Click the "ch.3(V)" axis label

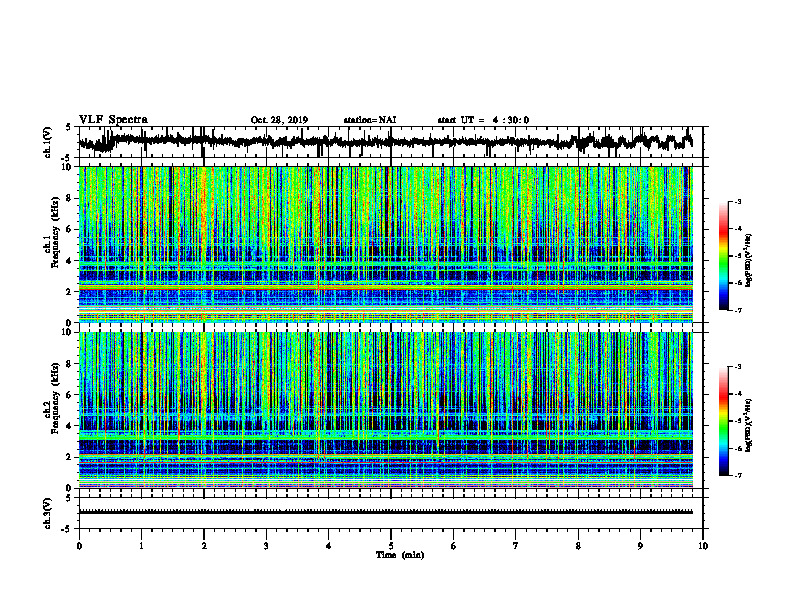point(48,514)
